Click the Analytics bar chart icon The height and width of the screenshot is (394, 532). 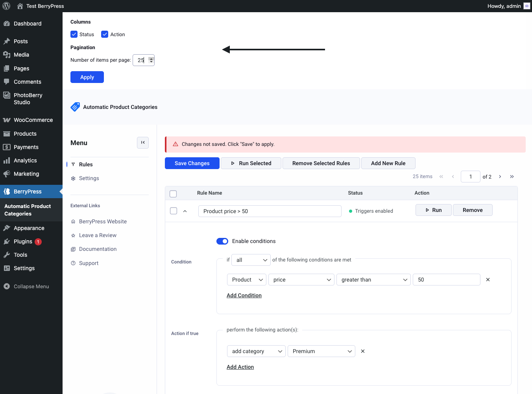point(7,160)
